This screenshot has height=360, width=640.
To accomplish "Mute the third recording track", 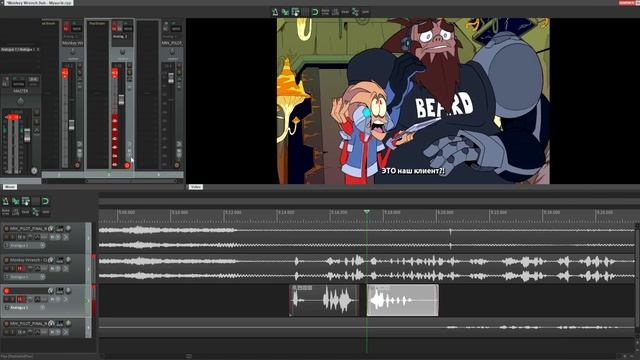I will (7, 300).
